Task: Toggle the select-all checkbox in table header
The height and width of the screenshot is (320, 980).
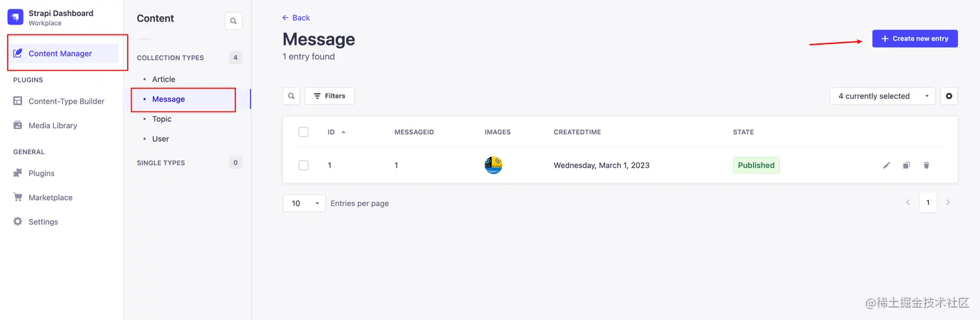Action: click(303, 132)
